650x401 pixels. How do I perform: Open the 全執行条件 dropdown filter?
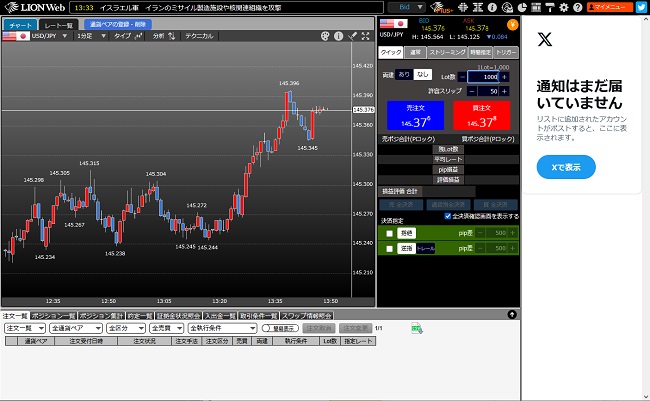[x=222, y=328]
